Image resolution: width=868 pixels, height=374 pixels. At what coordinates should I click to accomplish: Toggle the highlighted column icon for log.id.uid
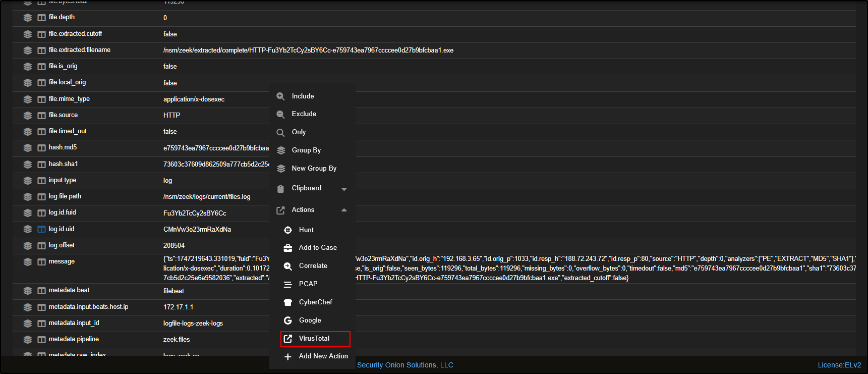click(41, 229)
